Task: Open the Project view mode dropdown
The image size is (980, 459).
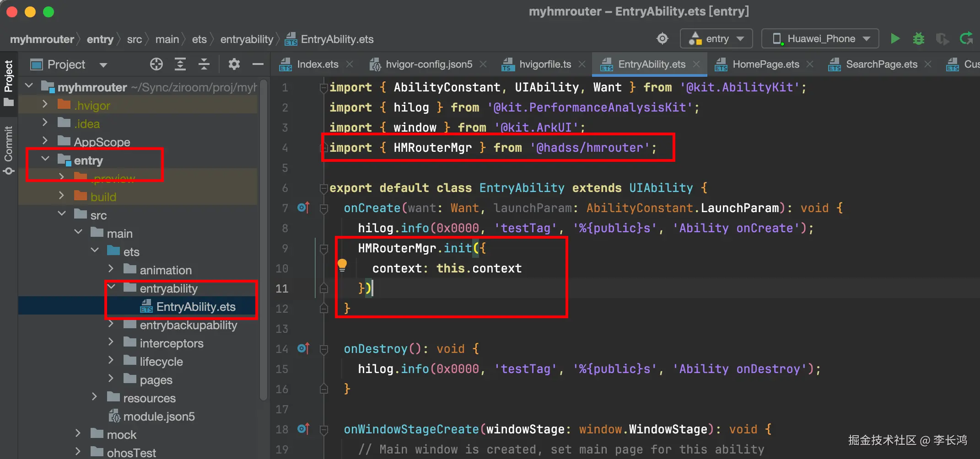Action: 103,65
